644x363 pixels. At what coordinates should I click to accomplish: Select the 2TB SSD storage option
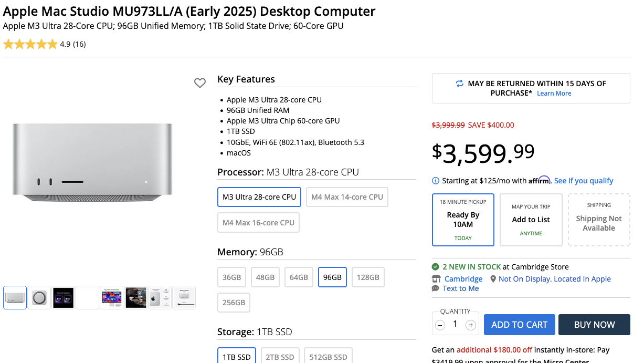[280, 357]
